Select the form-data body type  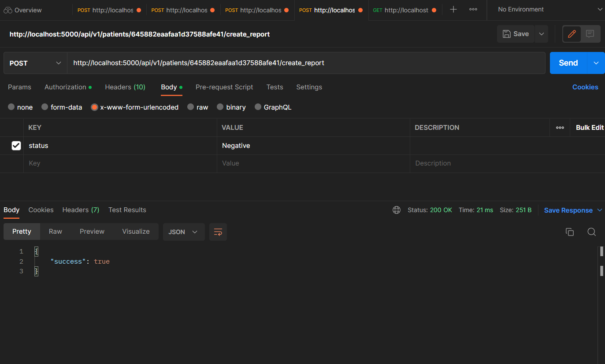(45, 107)
